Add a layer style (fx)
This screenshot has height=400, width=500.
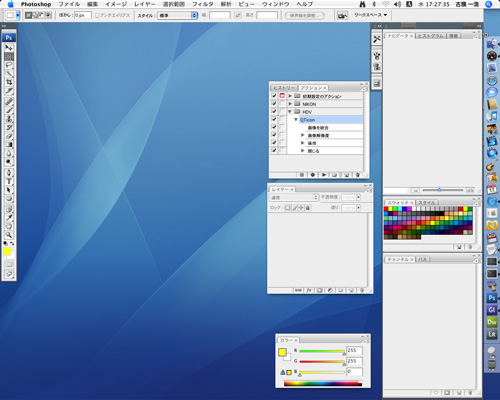[309, 290]
